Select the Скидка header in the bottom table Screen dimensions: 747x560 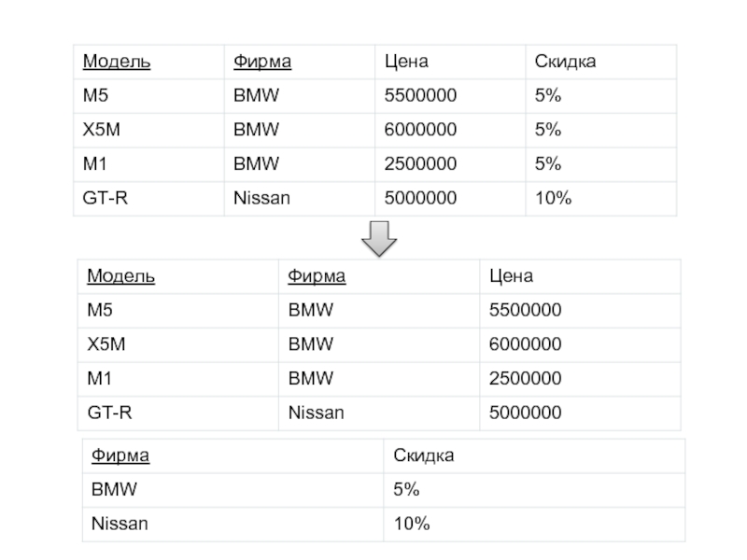coord(424,456)
